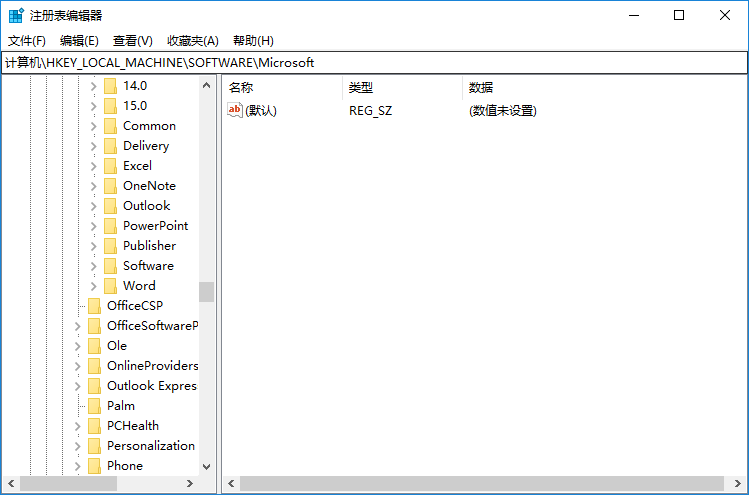
Task: Expand the Common key
Action: [94, 127]
